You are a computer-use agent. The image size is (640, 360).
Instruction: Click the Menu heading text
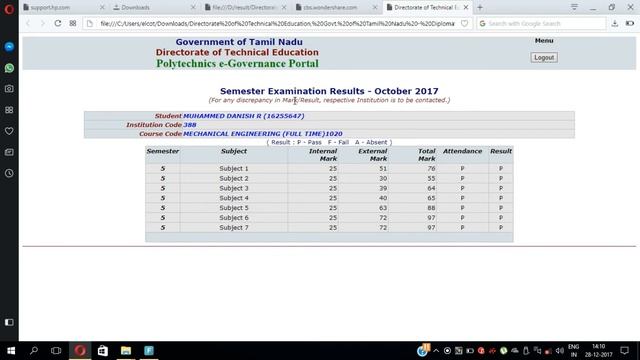point(544,40)
